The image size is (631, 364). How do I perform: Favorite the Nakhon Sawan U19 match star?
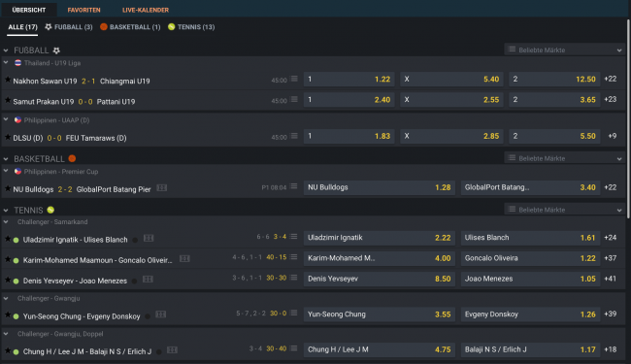tap(7, 80)
